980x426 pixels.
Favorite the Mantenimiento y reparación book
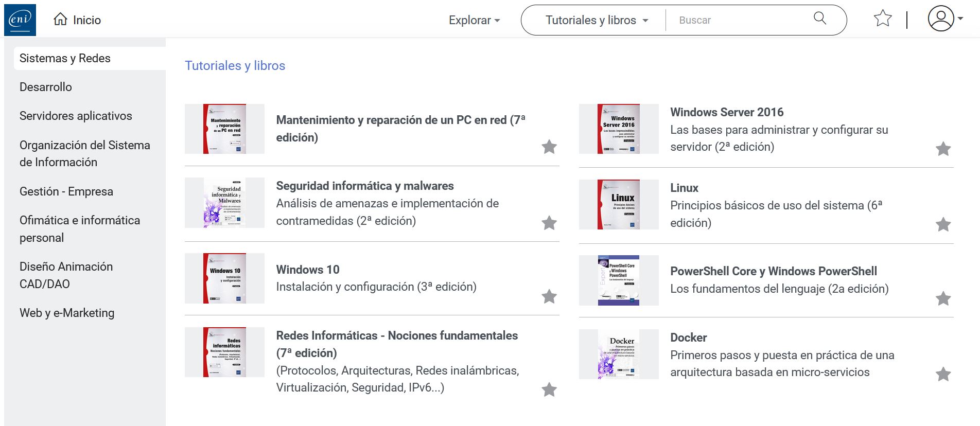[x=549, y=147]
